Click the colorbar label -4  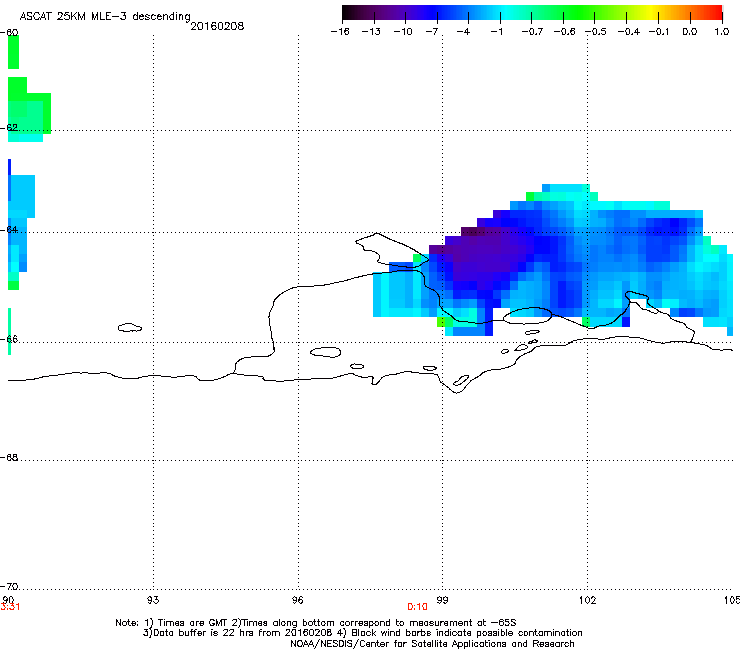463,32
